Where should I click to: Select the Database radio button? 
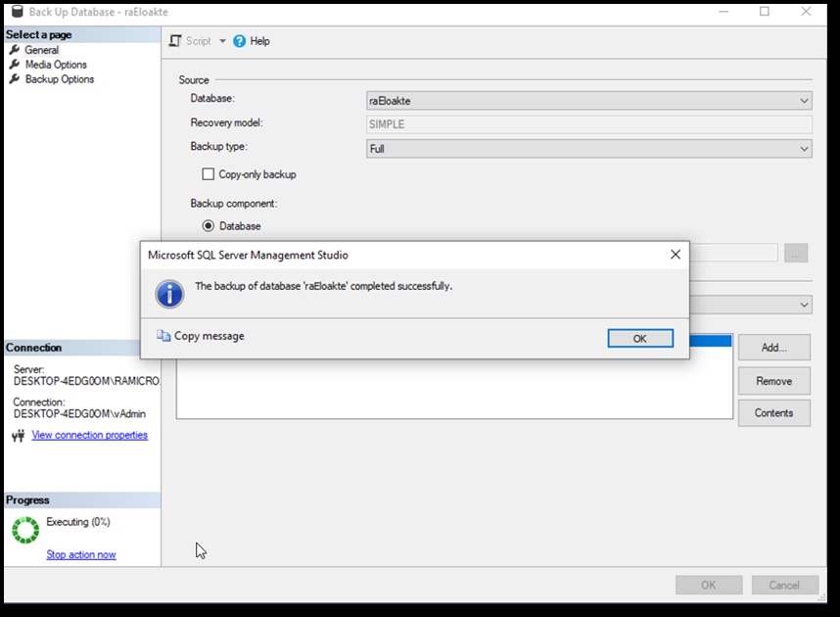click(208, 225)
